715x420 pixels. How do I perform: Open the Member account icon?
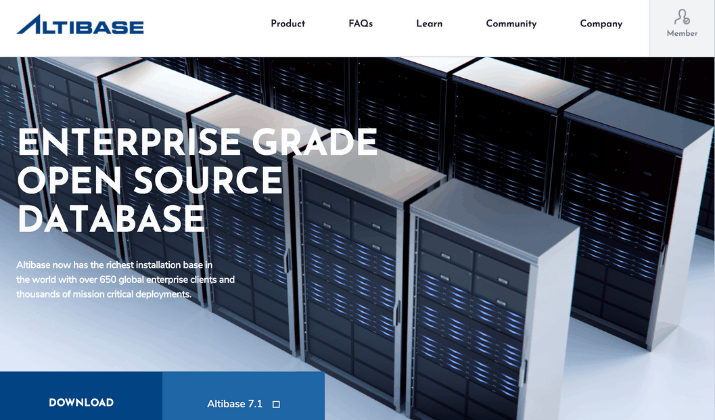click(682, 18)
